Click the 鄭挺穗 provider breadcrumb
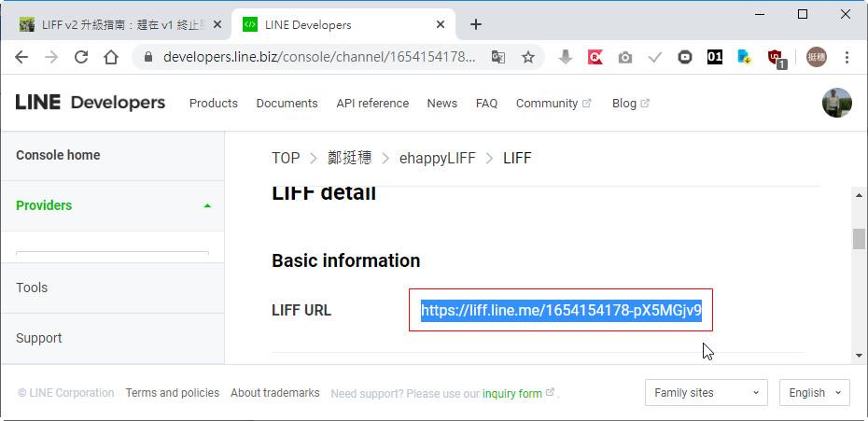This screenshot has width=868, height=421. pos(349,159)
